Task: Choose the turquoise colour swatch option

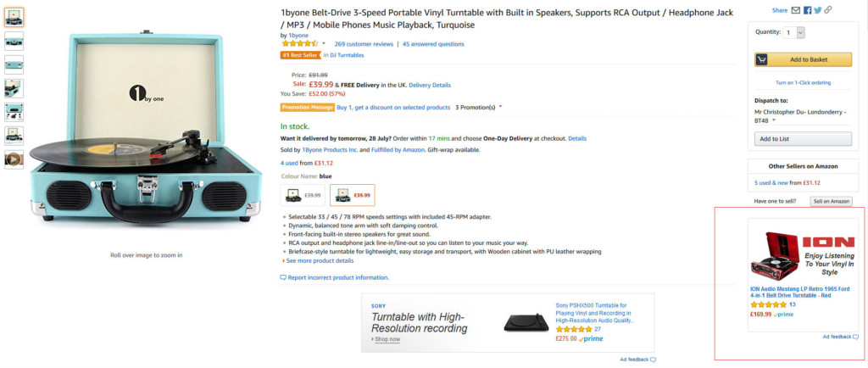Action: tap(352, 195)
